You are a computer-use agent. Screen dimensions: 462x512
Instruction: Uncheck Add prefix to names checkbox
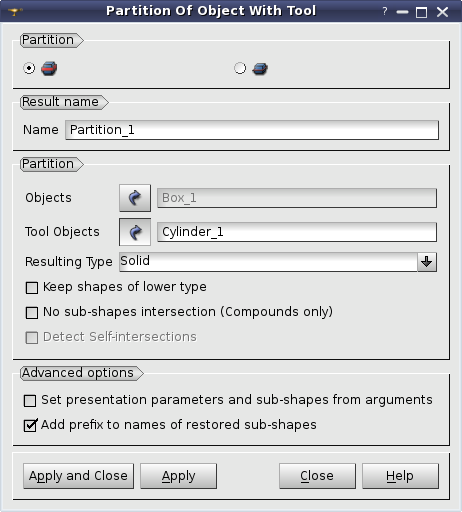30,425
